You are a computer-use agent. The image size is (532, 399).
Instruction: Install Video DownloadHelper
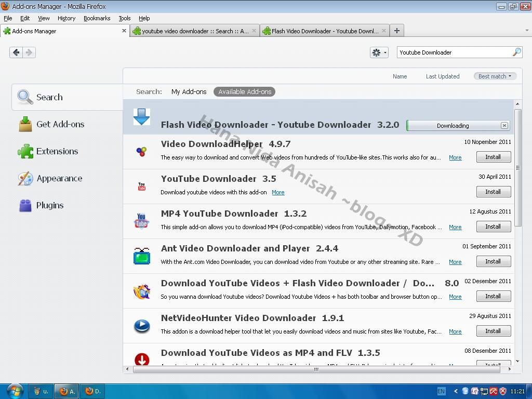click(494, 157)
